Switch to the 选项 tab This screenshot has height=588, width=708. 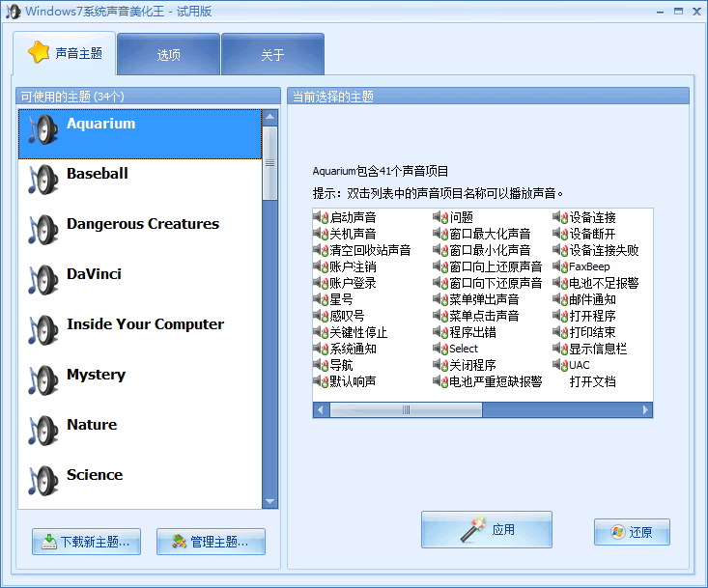pyautogui.click(x=168, y=55)
